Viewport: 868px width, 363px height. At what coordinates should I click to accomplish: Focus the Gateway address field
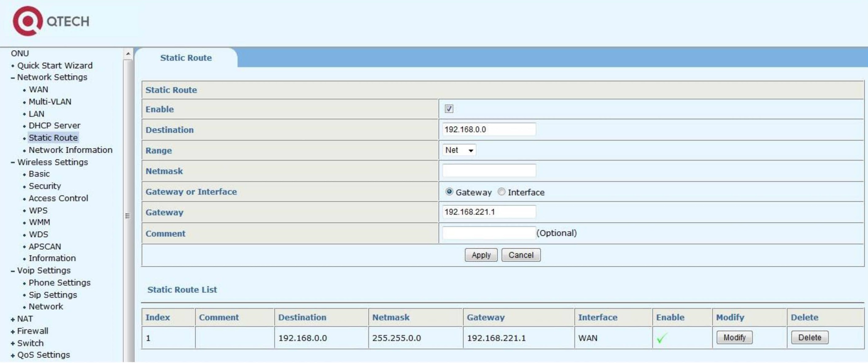[x=489, y=212]
